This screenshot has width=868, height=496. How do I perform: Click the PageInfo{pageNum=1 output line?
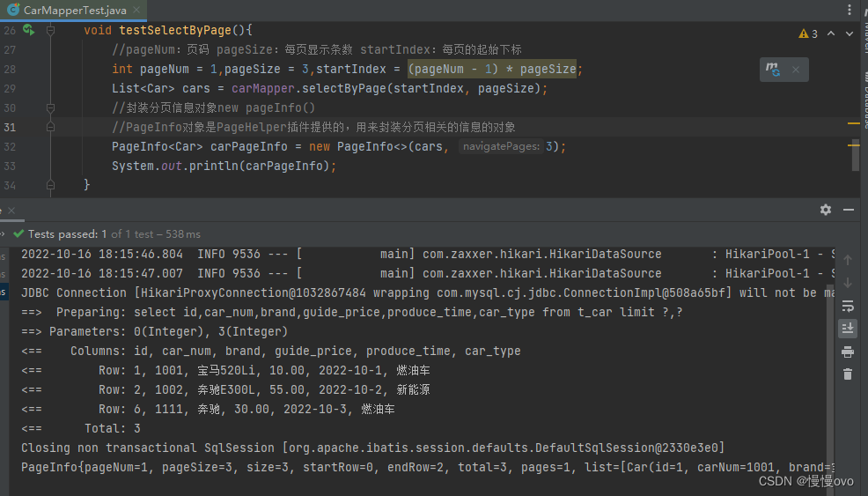point(427,467)
